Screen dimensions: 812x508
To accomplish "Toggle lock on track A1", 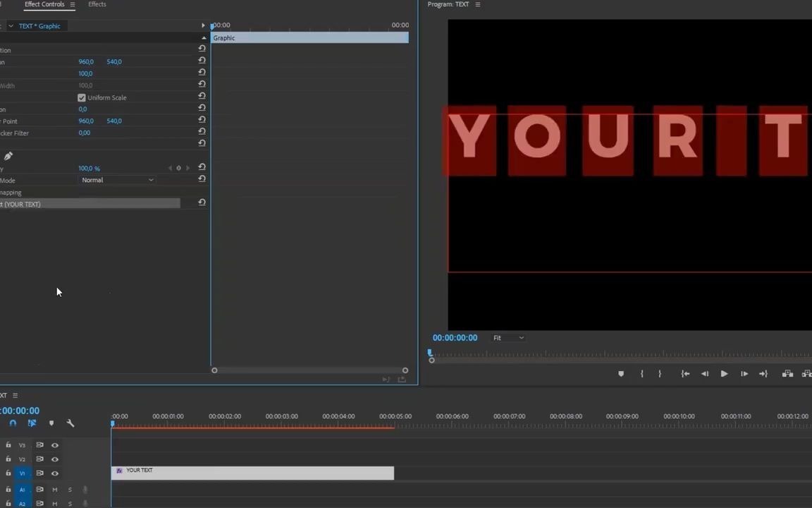I will [8, 489].
